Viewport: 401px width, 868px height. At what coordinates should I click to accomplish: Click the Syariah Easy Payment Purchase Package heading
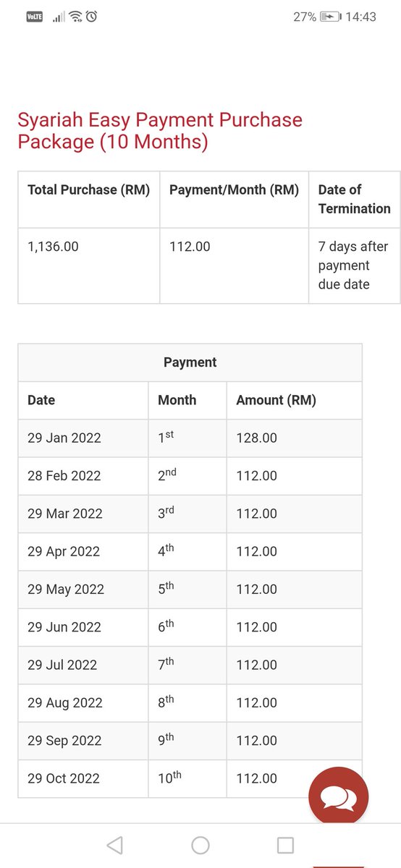click(x=160, y=130)
